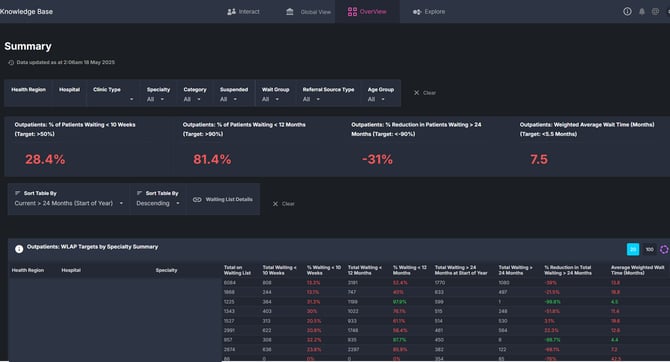Open the Health Region filter
670x362 pixels.
tap(28, 93)
